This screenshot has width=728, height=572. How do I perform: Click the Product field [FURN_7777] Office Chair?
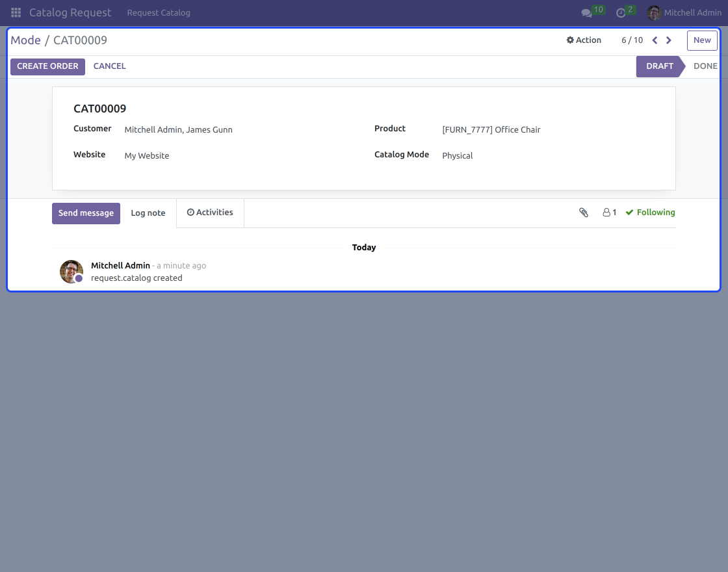tap(491, 130)
